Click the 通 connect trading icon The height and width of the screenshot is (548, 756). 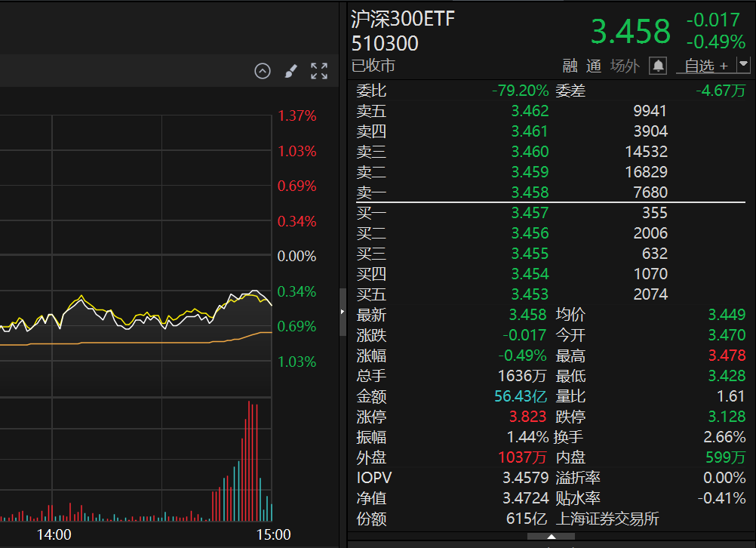pyautogui.click(x=594, y=66)
